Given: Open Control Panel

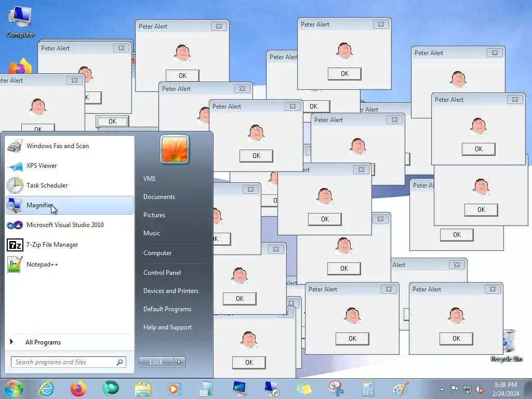Looking at the screenshot, I should [162, 272].
